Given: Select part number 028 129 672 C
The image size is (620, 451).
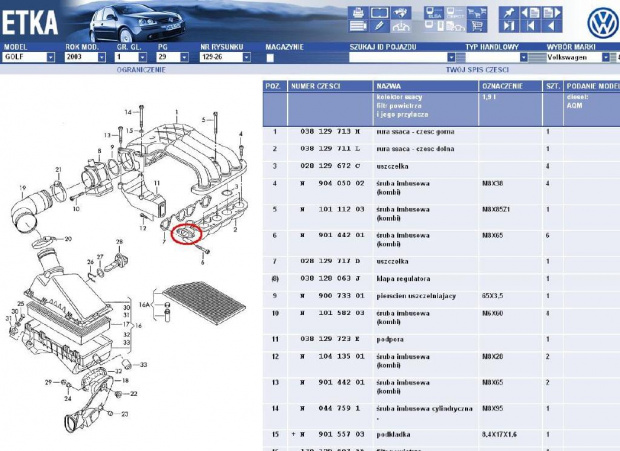Looking at the screenshot, I should pyautogui.click(x=330, y=166).
